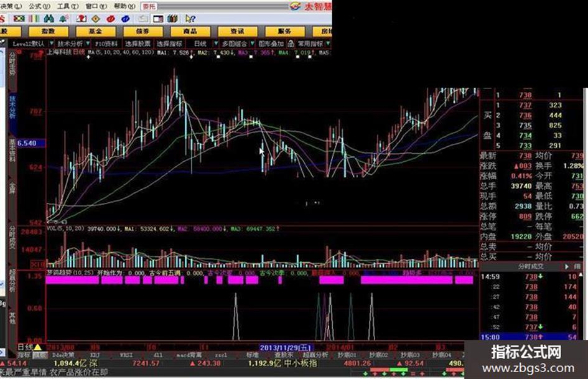Switch to the Dde决策 bottom tab
The width and height of the screenshot is (588, 379).
point(63,355)
